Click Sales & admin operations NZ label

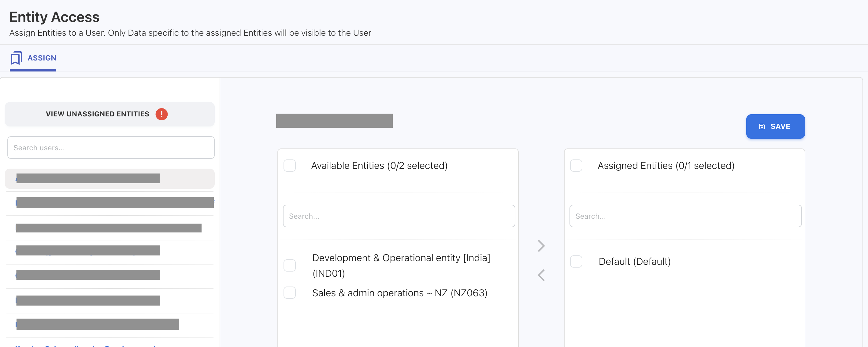pos(399,293)
